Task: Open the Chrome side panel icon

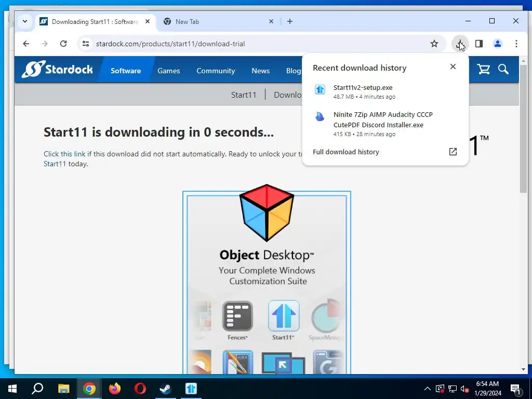Action: [478, 44]
